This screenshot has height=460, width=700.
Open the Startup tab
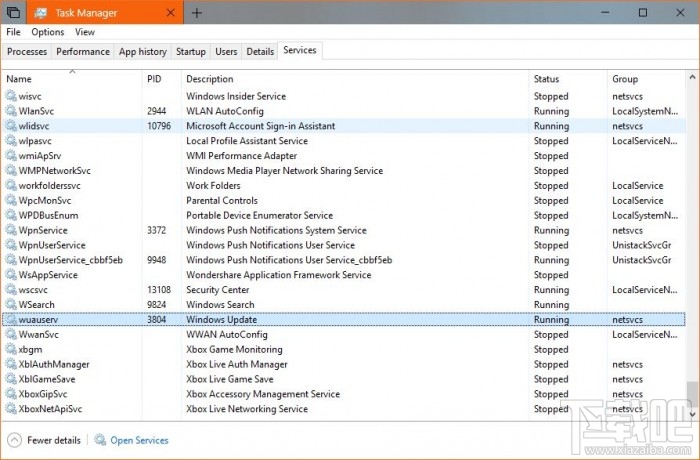(190, 51)
